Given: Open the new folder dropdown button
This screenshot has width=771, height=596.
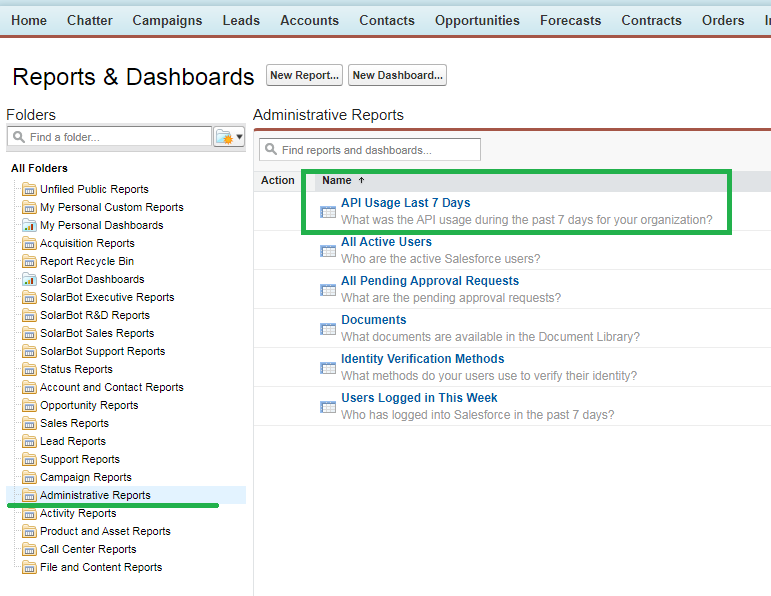Looking at the screenshot, I should (229, 137).
